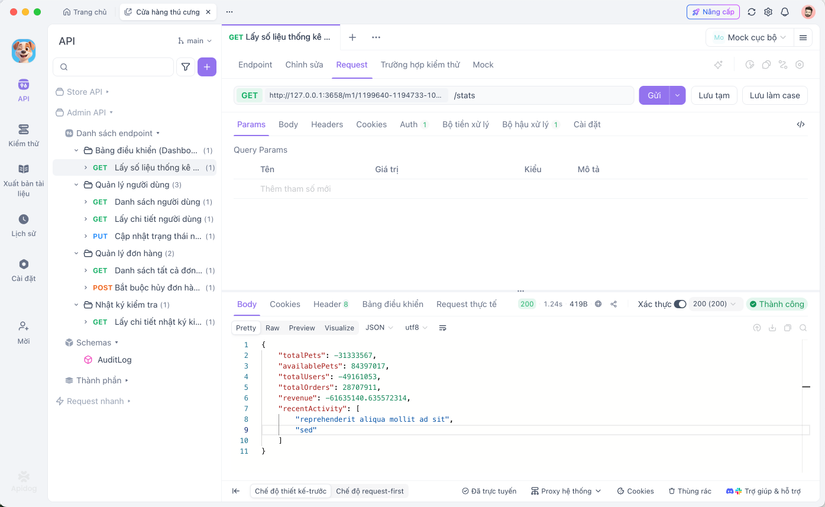Open the Mock cục bộ environment dropdown
This screenshot has width=825, height=507.
click(749, 37)
